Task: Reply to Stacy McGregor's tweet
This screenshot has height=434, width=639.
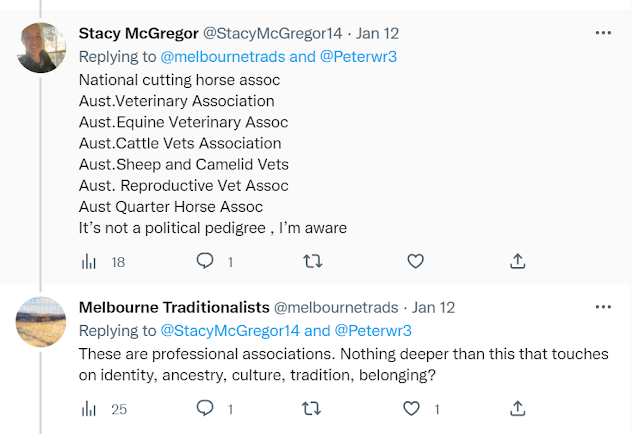Action: click(205, 261)
